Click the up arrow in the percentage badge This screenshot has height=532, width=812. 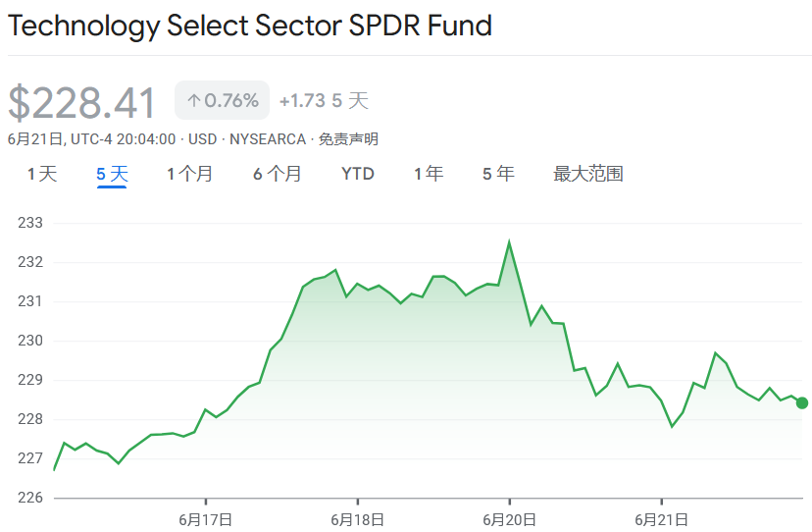tap(193, 101)
